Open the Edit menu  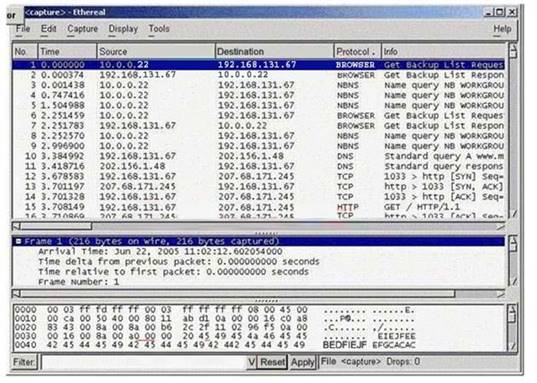click(x=48, y=29)
